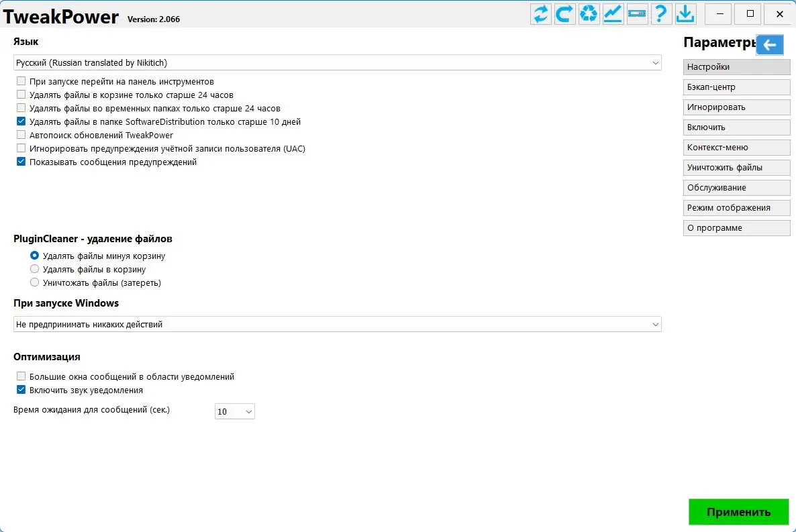Click the 'Параметры' panel heading

(x=720, y=43)
